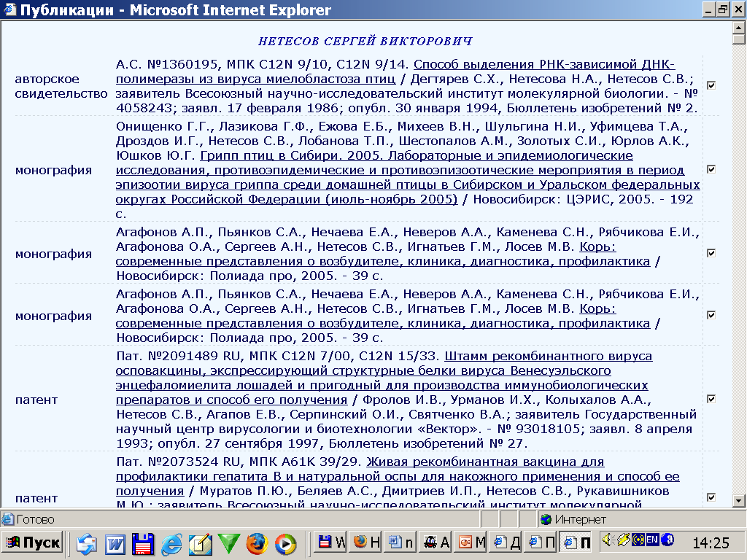Launch Mozilla Firefox from quick launch
Screen dimensions: 747x560
point(257,543)
